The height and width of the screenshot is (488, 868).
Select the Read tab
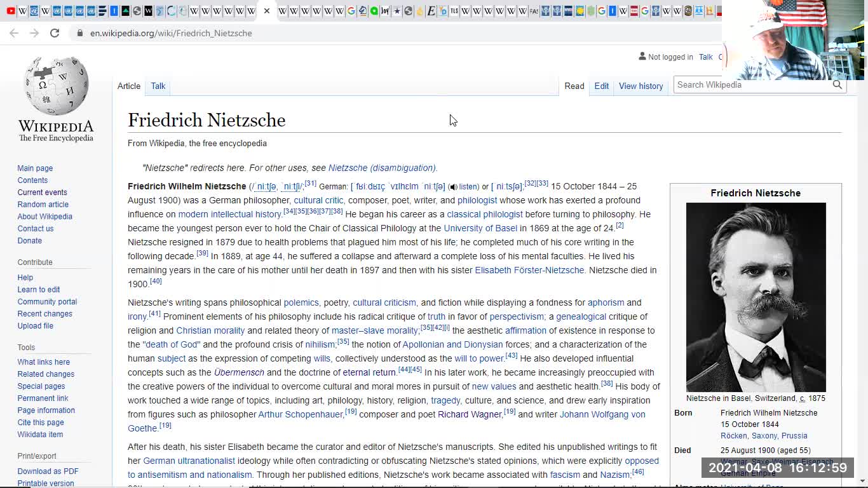click(x=574, y=86)
